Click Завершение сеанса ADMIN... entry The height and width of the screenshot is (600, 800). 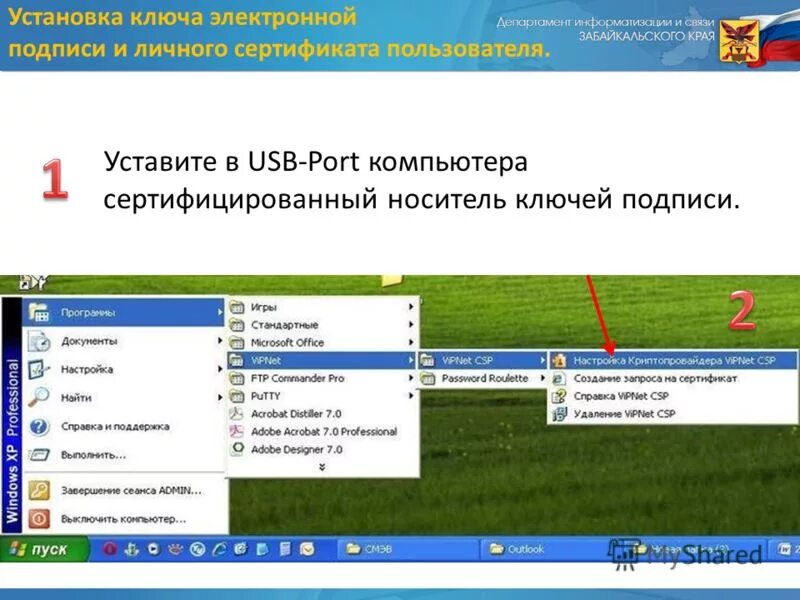pyautogui.click(x=123, y=491)
